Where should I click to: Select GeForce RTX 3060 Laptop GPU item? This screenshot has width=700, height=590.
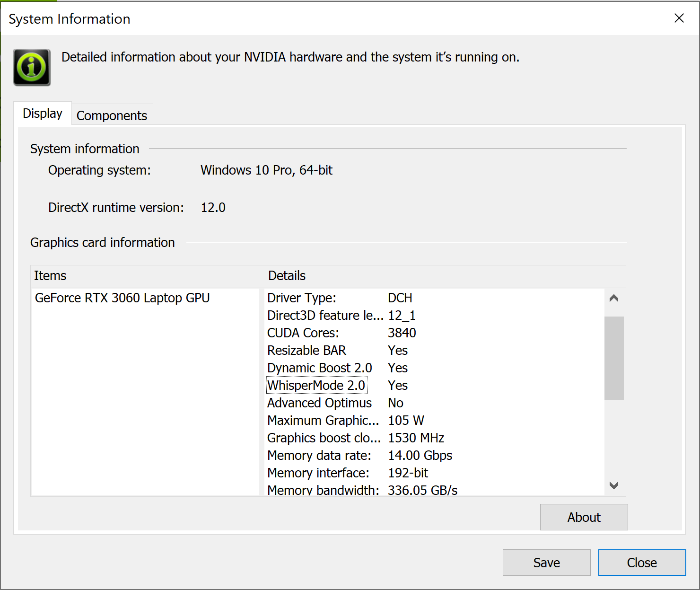(x=122, y=298)
